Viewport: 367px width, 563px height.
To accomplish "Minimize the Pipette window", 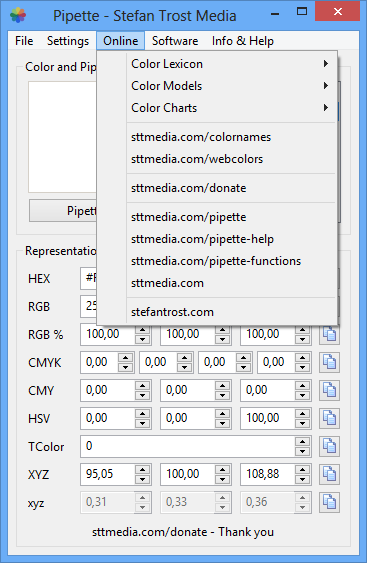I will click(x=275, y=14).
